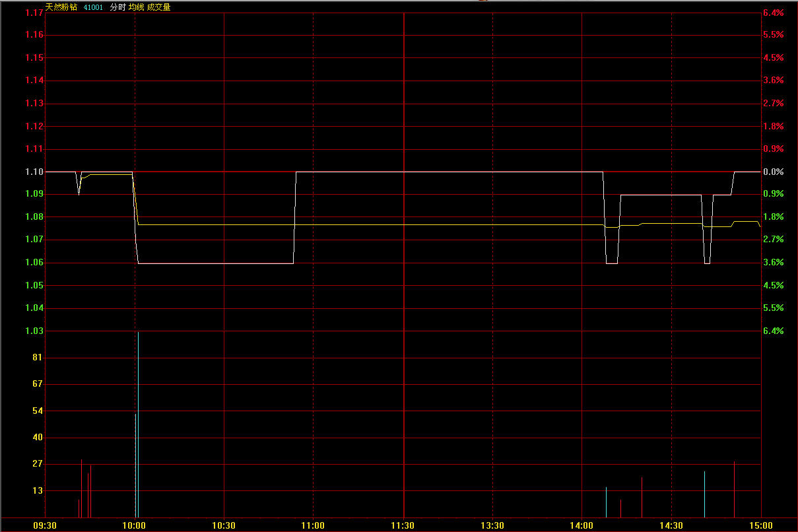798x532 pixels.
Task: Click the green 1.09 price label
Action: tap(34, 193)
